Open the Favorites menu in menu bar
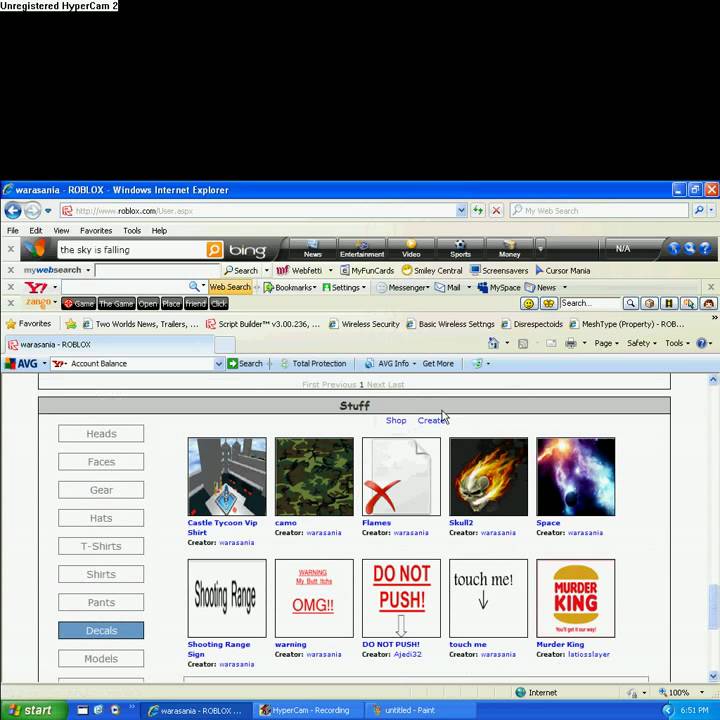 (x=96, y=231)
